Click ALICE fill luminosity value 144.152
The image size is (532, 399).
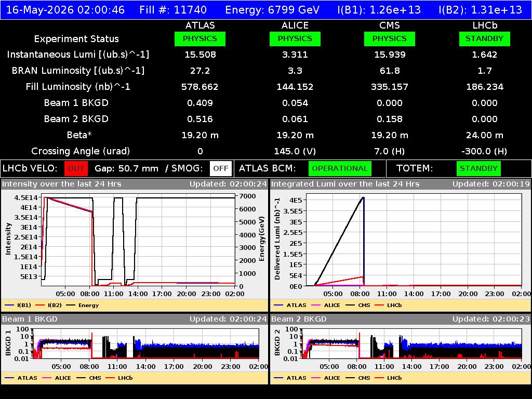tap(295, 87)
